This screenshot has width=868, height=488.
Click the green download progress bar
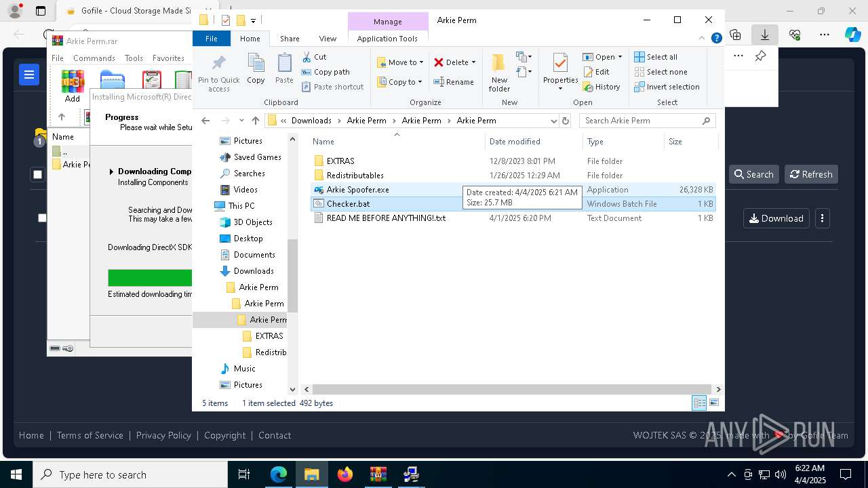[x=150, y=278]
